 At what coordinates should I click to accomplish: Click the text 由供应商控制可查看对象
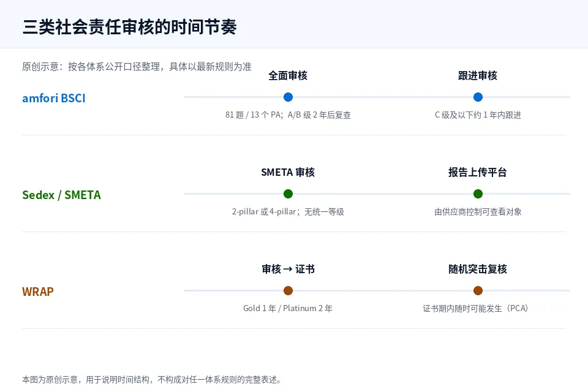point(478,211)
